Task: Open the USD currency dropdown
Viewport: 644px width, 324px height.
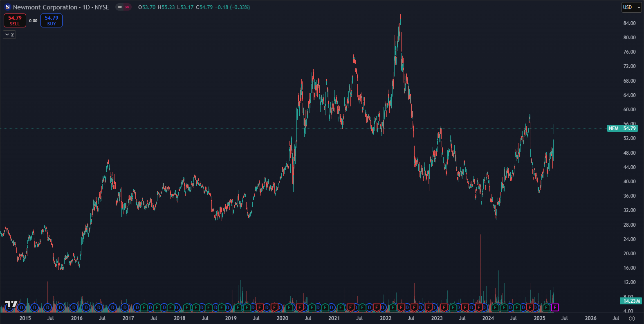Action: tap(632, 7)
